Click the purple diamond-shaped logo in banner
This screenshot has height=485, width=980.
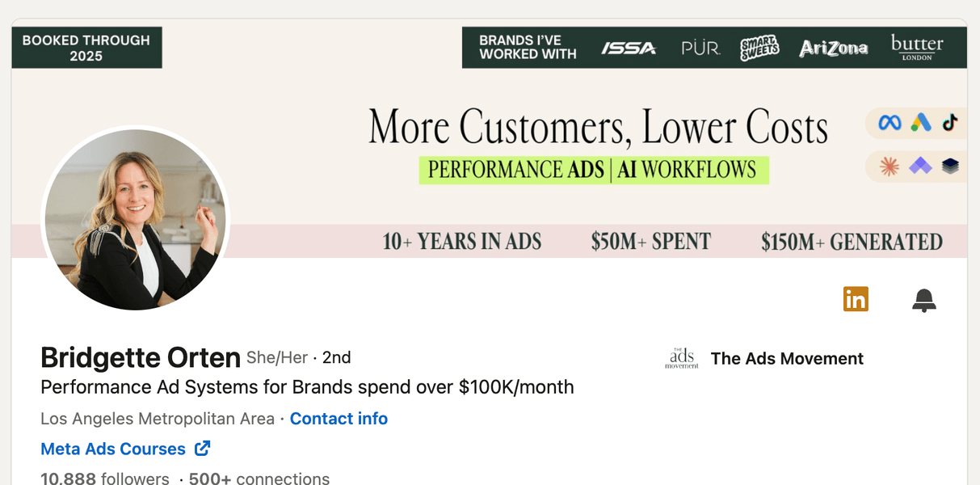(x=920, y=167)
